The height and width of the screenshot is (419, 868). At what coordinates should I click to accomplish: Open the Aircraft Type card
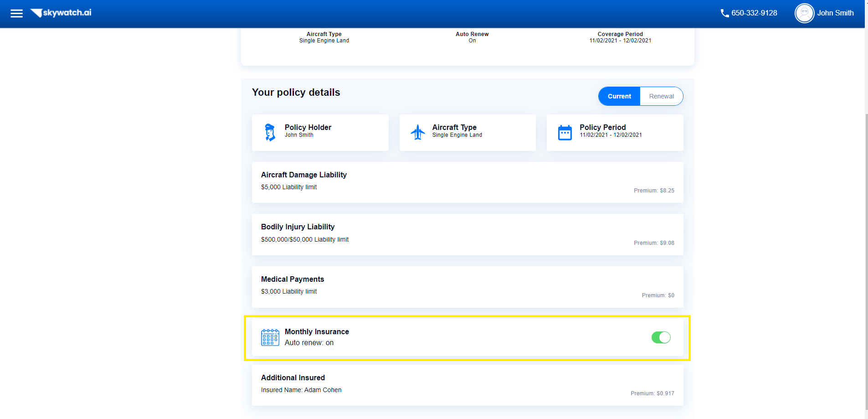[x=467, y=133]
